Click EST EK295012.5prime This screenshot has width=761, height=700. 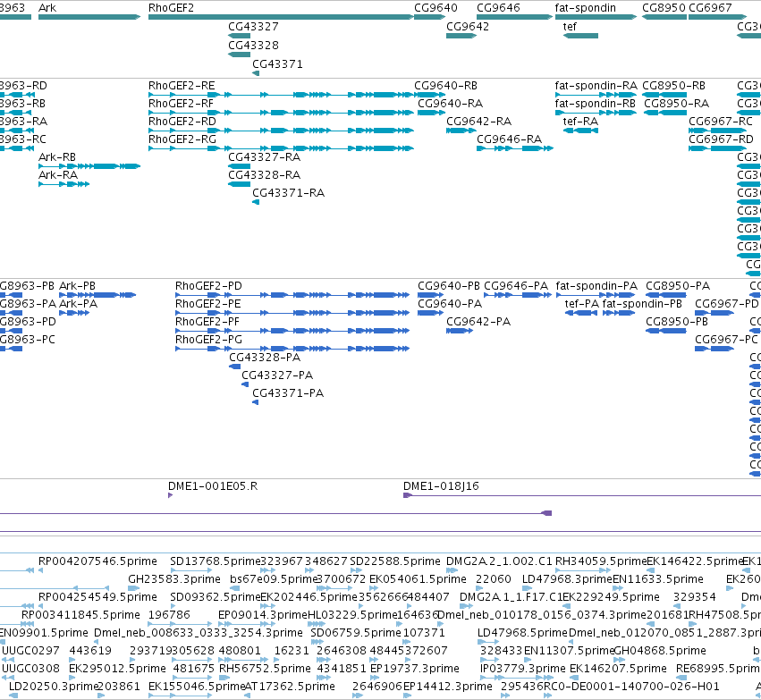[117, 669]
